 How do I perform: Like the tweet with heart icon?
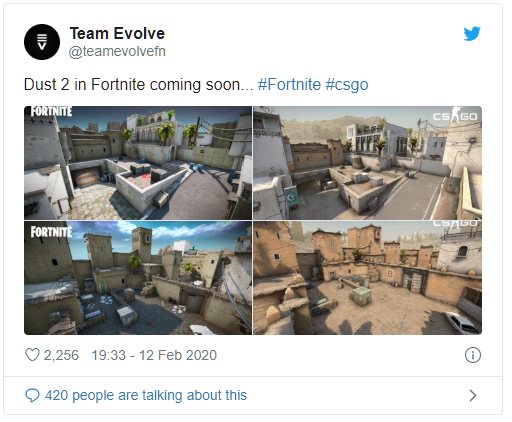32,355
